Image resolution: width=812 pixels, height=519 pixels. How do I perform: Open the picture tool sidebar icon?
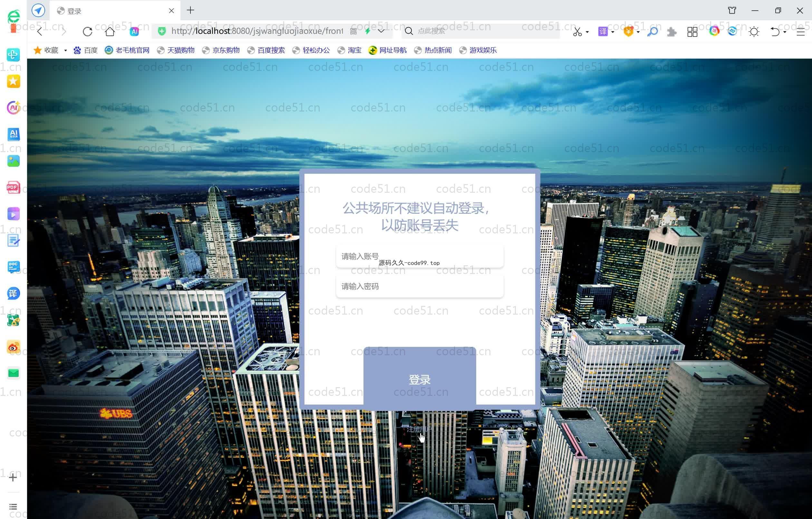[x=14, y=161]
